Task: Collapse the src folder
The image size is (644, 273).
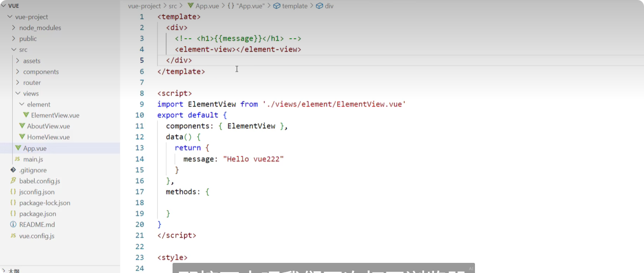Action: (x=14, y=50)
